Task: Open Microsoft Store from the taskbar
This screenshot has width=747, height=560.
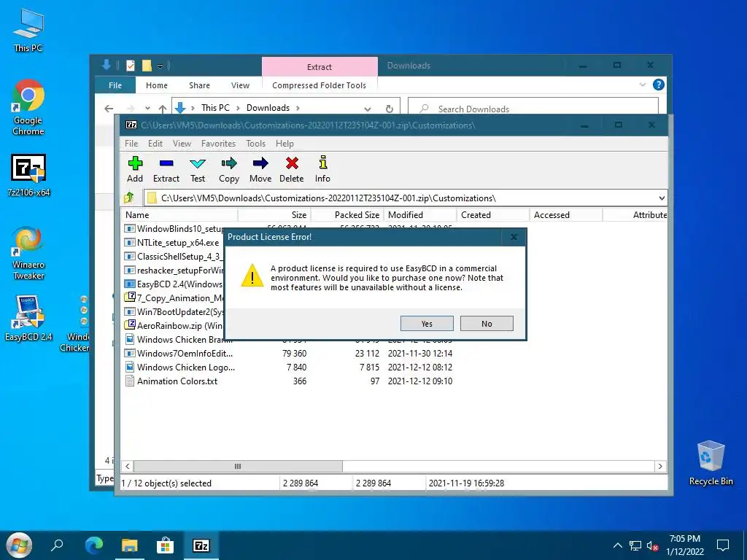Action: point(165,545)
